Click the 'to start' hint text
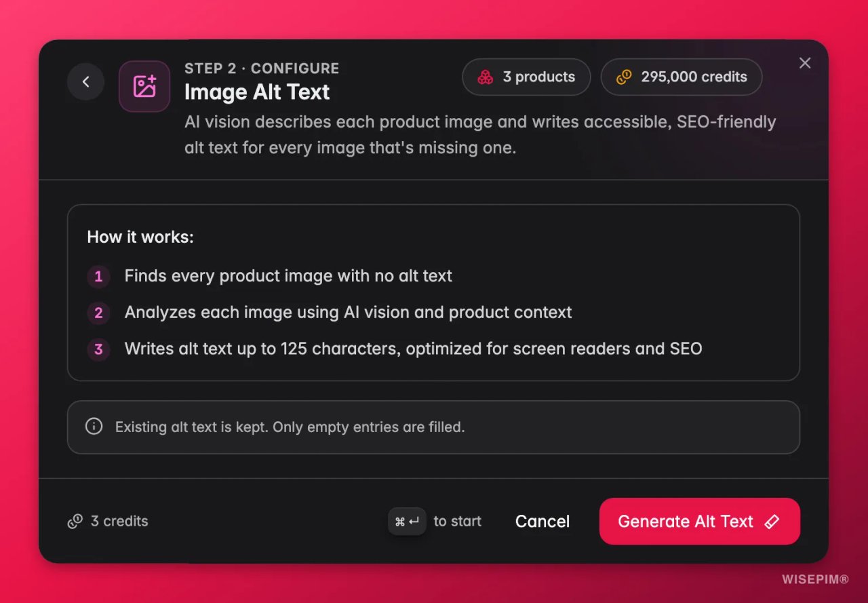This screenshot has height=603, width=868. (458, 522)
